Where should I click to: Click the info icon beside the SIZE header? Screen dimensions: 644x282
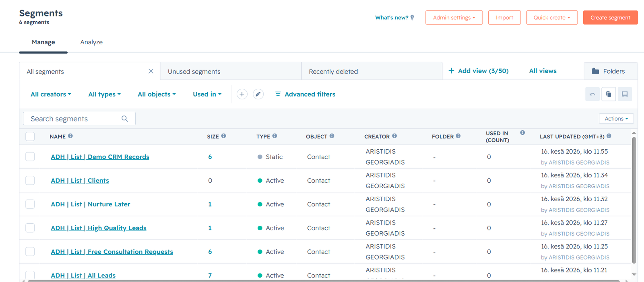(223, 136)
